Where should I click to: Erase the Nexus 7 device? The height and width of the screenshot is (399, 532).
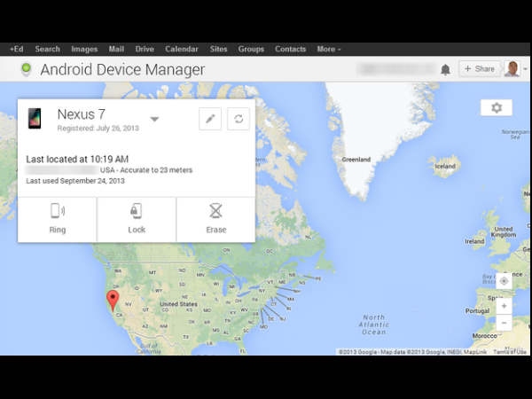point(216,220)
